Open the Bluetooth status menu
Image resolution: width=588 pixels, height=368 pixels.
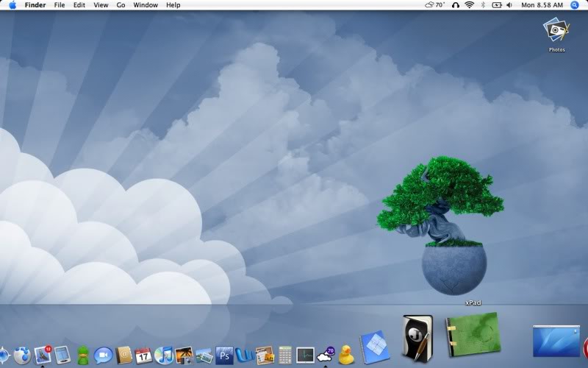coord(483,5)
